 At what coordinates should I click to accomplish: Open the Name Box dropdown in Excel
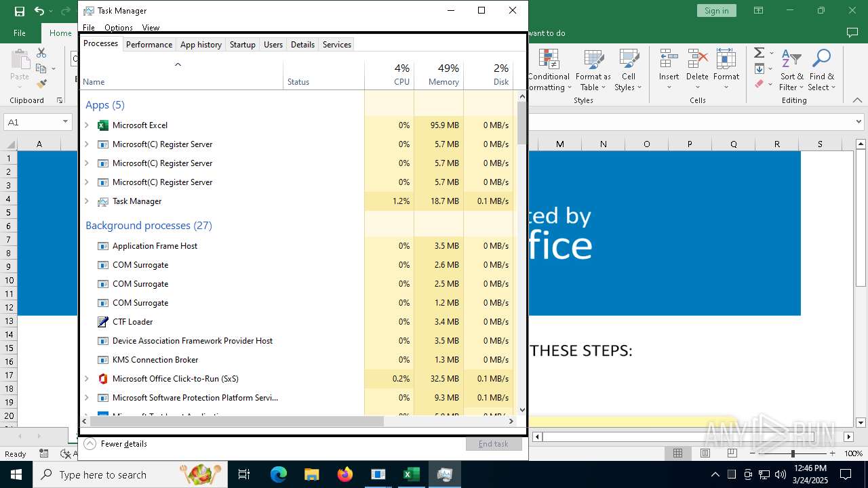pyautogui.click(x=66, y=122)
